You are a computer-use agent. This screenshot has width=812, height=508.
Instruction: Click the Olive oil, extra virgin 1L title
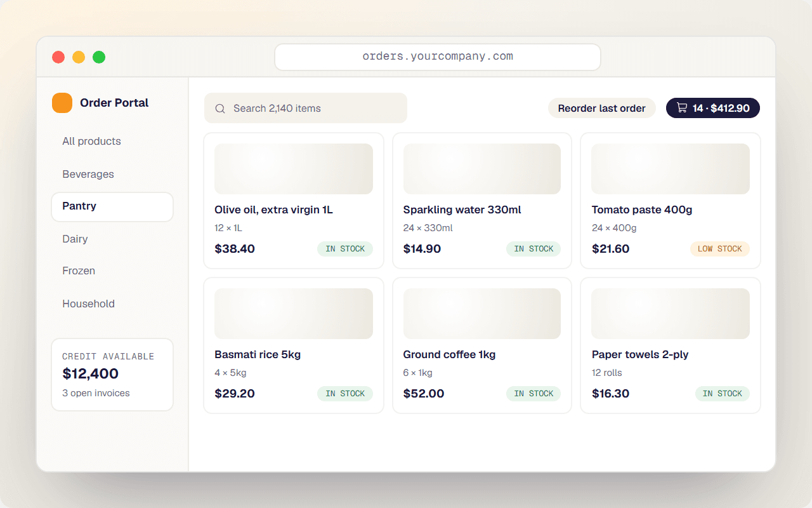click(x=273, y=210)
